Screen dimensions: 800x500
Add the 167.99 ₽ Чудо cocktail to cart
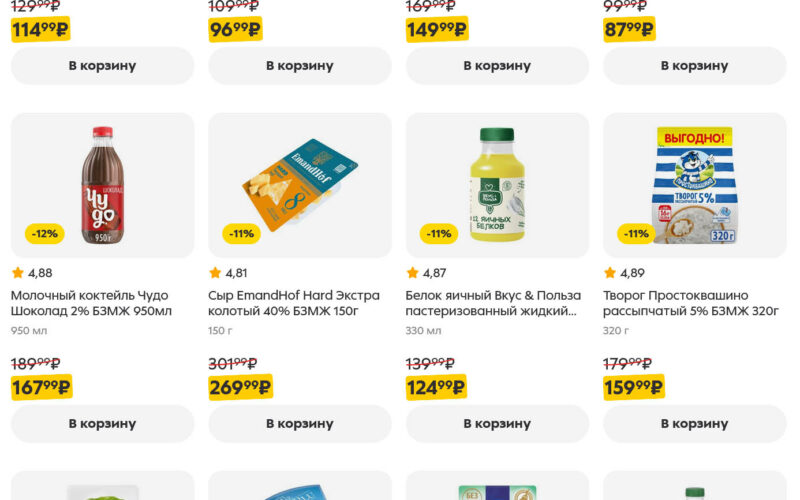pos(102,423)
